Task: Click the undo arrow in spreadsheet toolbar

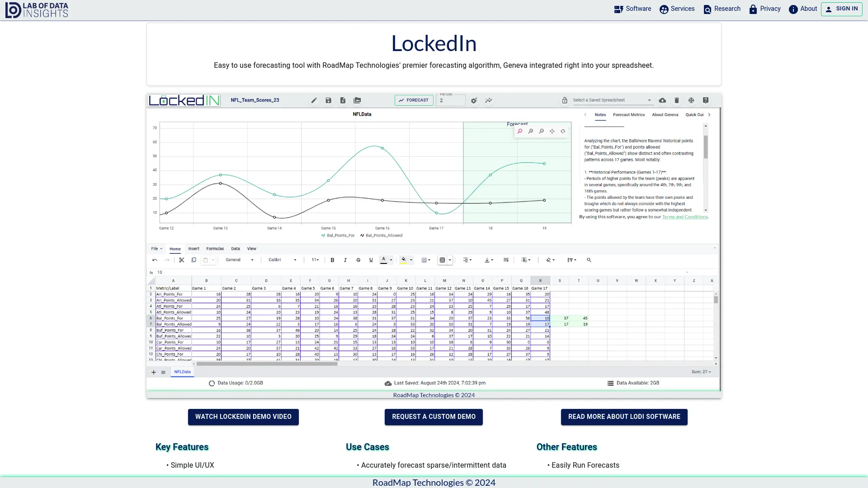Action: tap(155, 260)
